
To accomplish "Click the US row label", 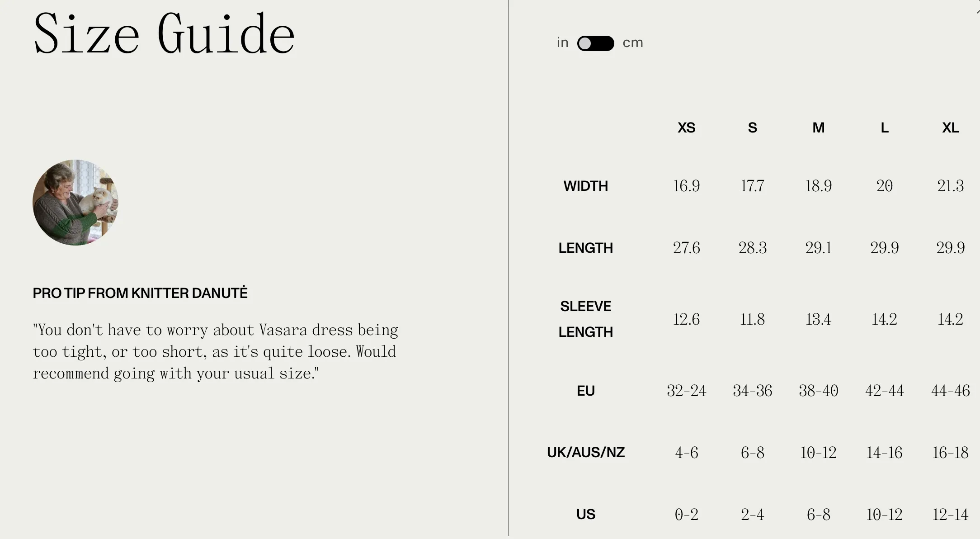I will [585, 514].
